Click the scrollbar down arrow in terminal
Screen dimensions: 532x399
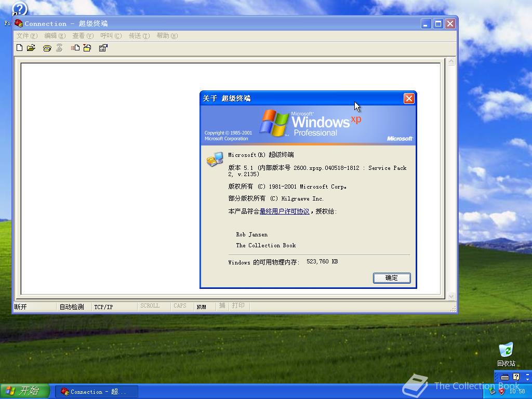coord(451,296)
